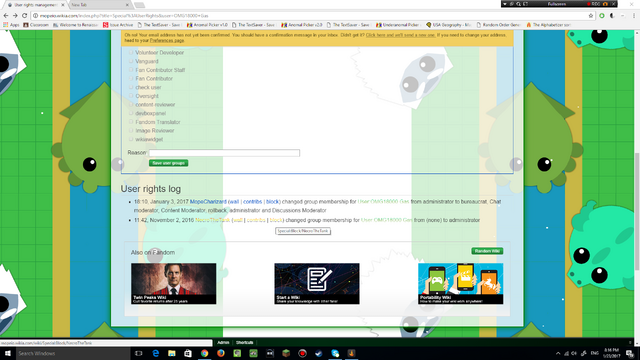
Task: Open Skype from the taskbar
Action: tap(335, 353)
